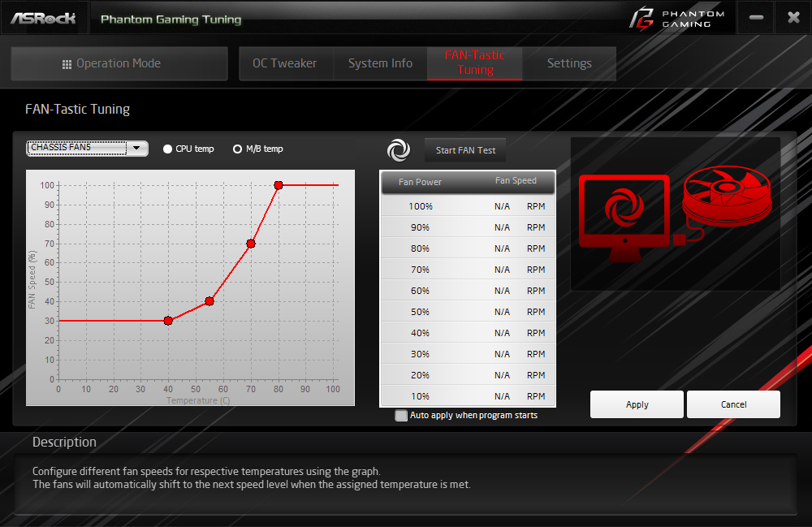This screenshot has height=527, width=812.
Task: Click the 100% fan power row
Action: 468,206
